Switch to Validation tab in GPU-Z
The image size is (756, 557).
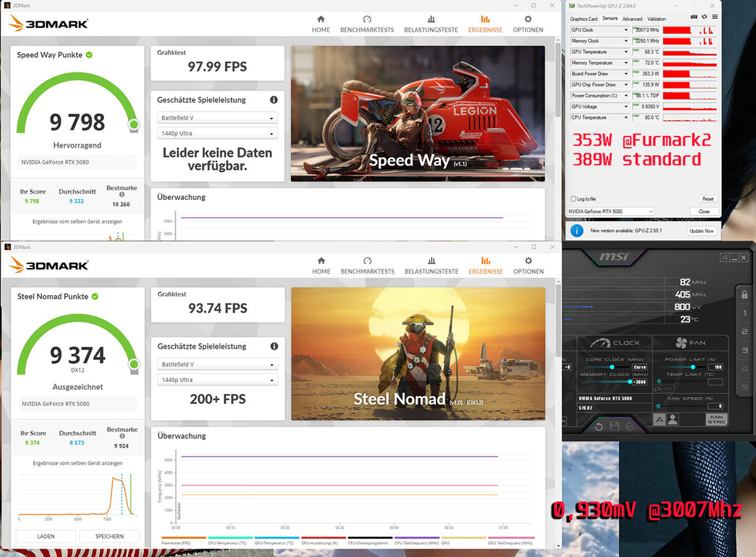pyautogui.click(x=656, y=19)
